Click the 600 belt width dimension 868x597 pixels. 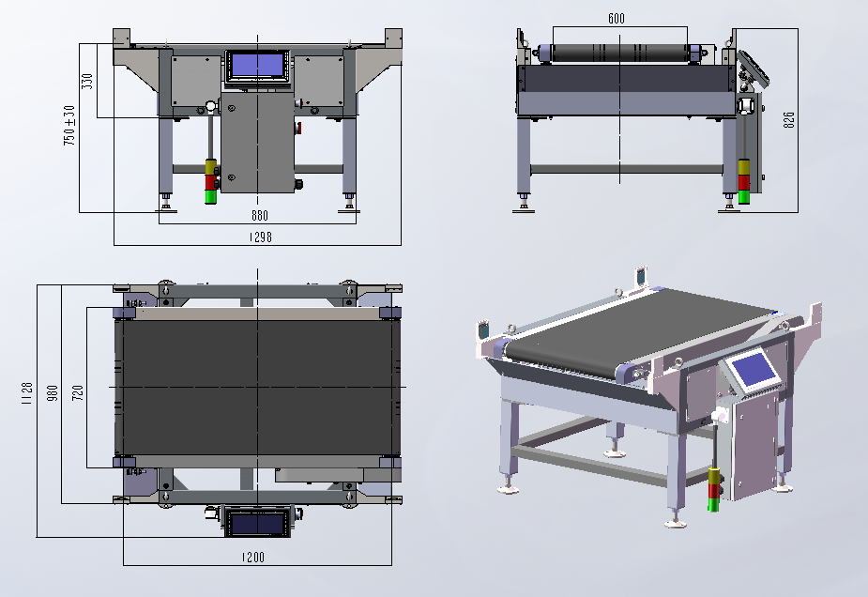click(x=617, y=19)
